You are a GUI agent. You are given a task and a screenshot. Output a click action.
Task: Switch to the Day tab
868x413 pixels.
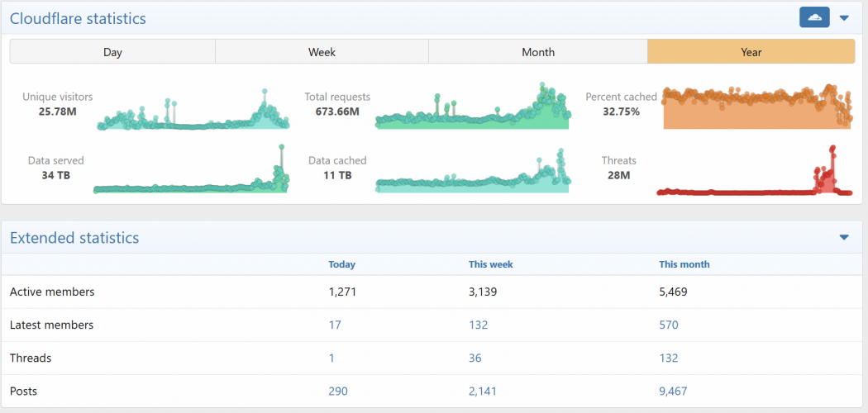coord(112,53)
